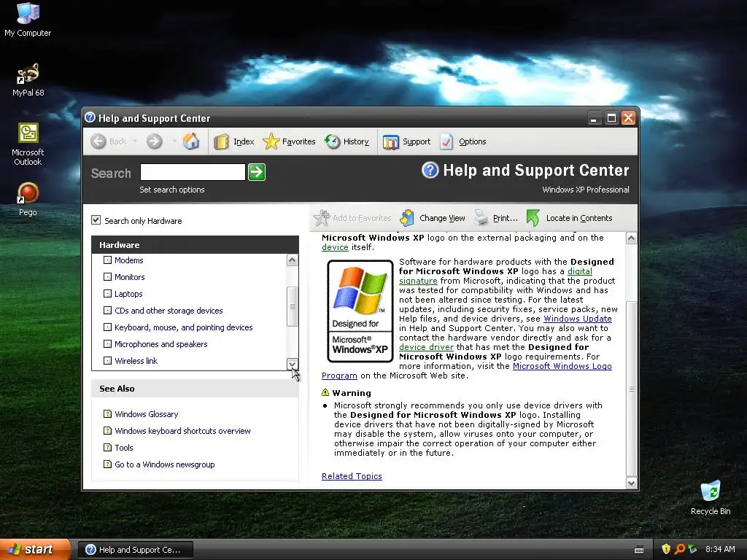Click article pane scroll up arrow
Screen dimensions: 747x560
pos(631,238)
